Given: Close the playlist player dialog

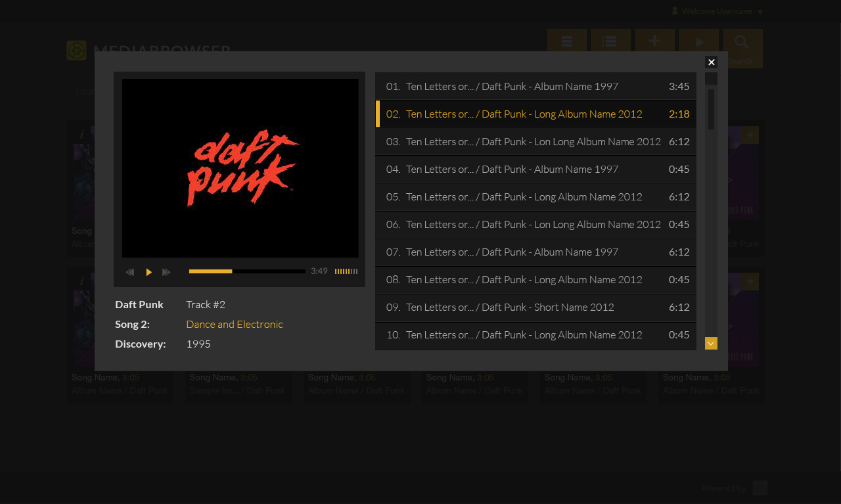Looking at the screenshot, I should 711,62.
